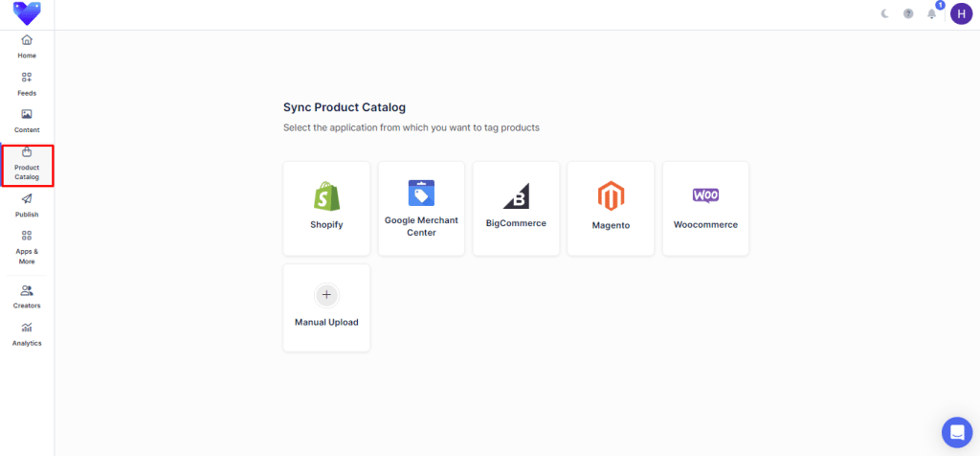980x456 pixels.
Task: Choose BigCommerce integration card
Action: pos(516,208)
